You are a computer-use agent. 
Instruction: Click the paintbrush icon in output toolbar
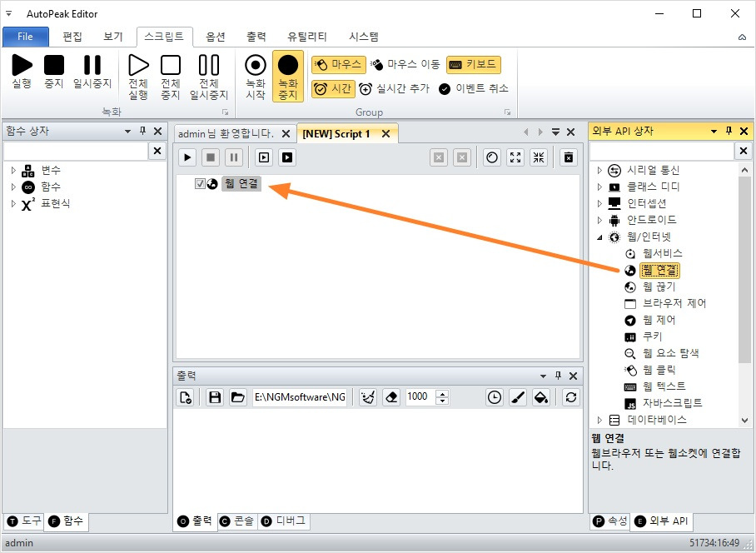(x=518, y=397)
